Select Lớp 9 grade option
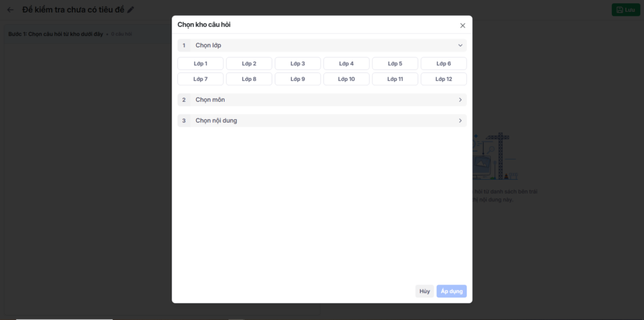 [297, 79]
